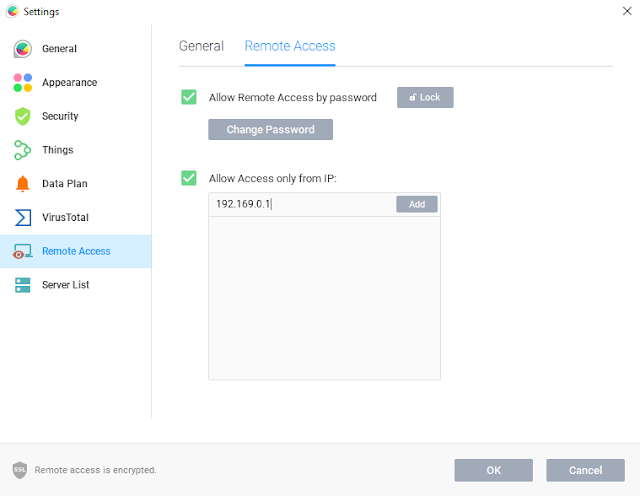640x496 pixels.
Task: Uncheck Allow Remote Access by password
Action: click(189, 97)
